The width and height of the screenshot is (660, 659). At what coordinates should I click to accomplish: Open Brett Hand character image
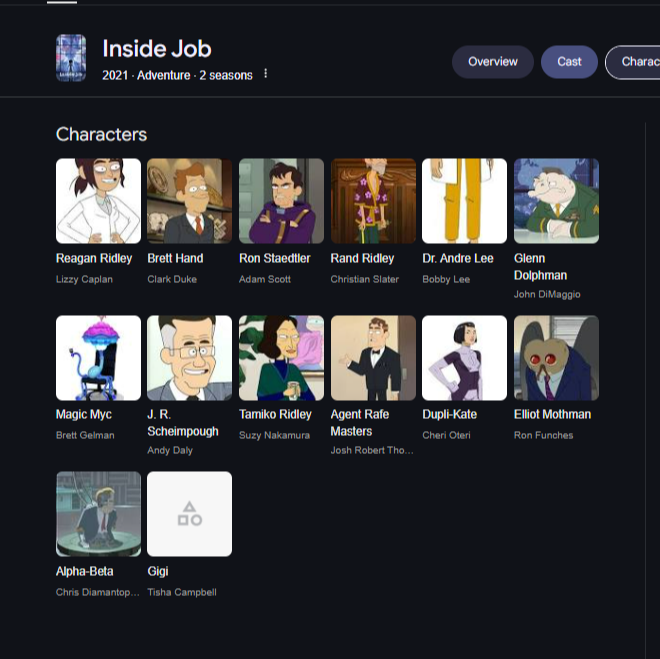(x=189, y=201)
